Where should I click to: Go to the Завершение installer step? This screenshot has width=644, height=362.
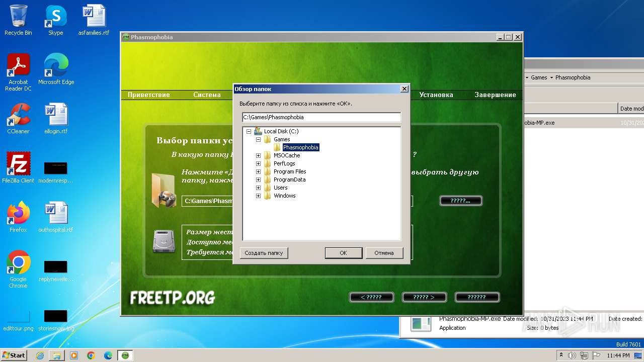pos(495,95)
